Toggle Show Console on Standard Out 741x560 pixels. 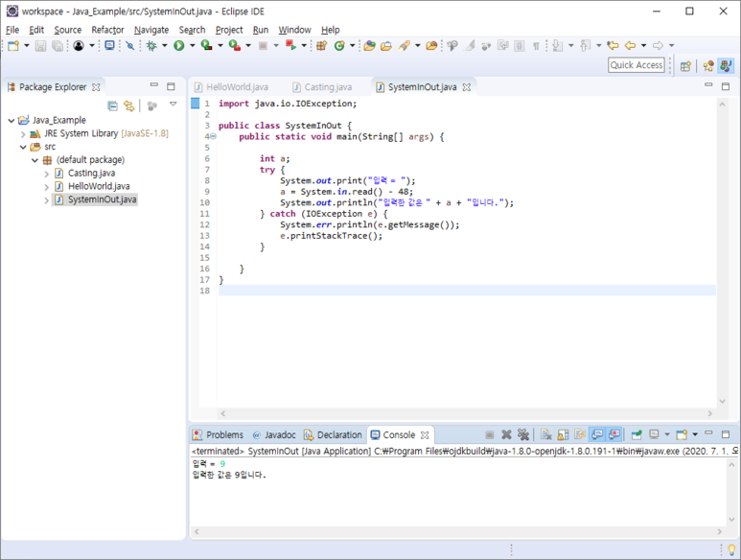coord(597,434)
